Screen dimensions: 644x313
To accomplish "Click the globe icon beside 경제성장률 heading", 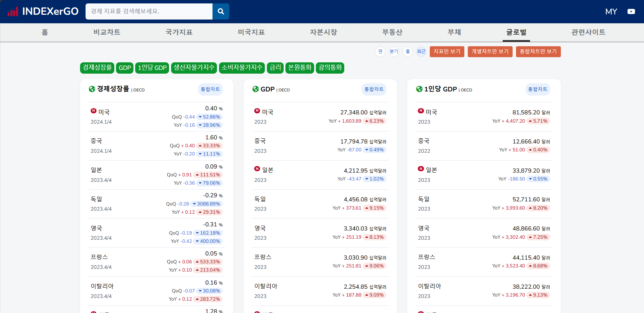I will (x=92, y=89).
